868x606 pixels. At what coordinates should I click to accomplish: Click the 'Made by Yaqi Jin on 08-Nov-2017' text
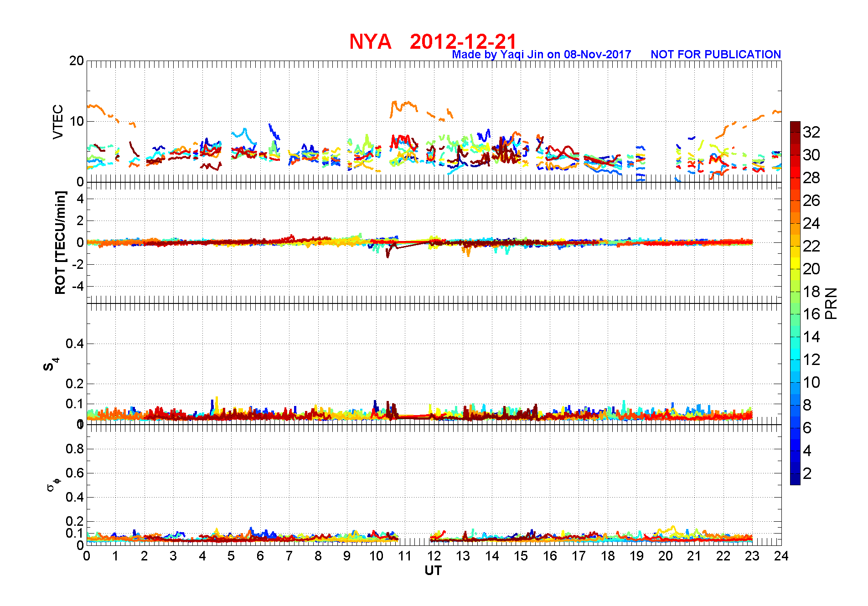coord(542,55)
